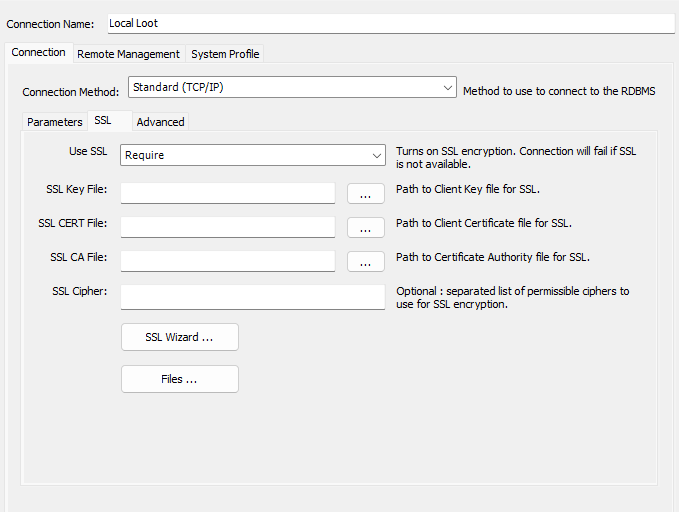Screen dimensions: 679x512
Task: Open the Advanced sub-tab
Action: 160,122
